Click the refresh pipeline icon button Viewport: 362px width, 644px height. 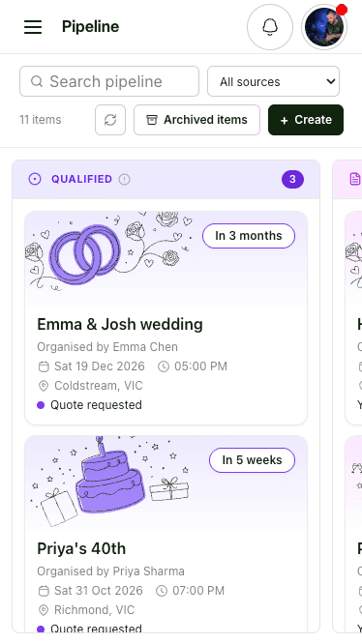[x=110, y=120]
